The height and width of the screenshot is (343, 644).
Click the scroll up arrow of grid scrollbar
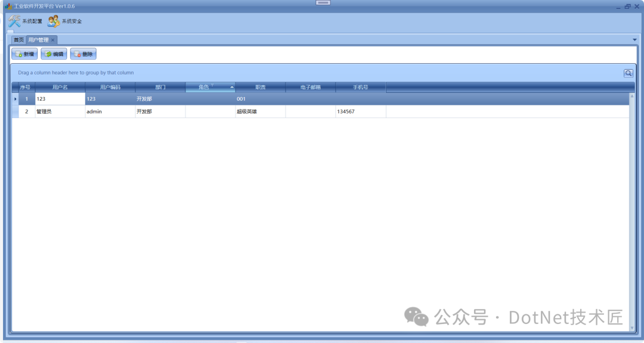click(x=632, y=96)
